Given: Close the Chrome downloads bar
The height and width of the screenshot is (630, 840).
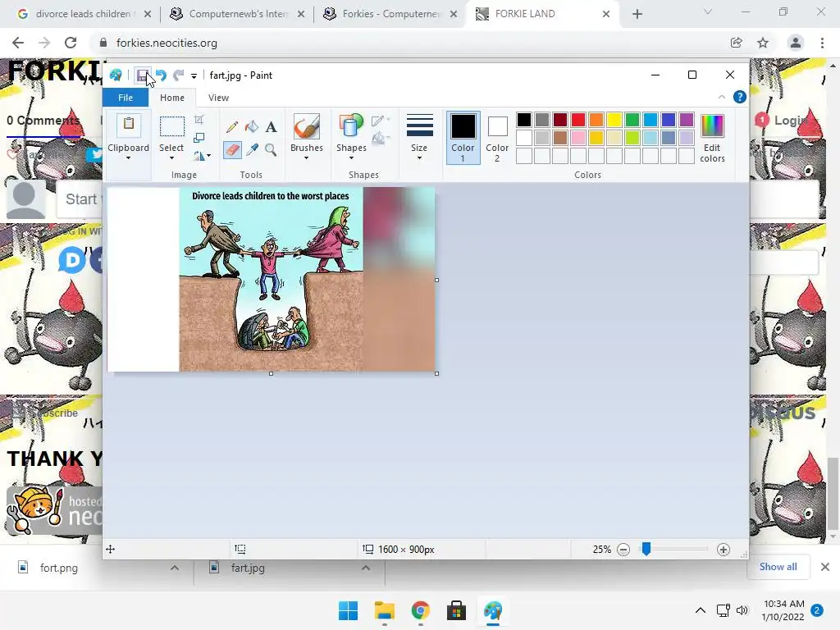Looking at the screenshot, I should click(x=825, y=567).
